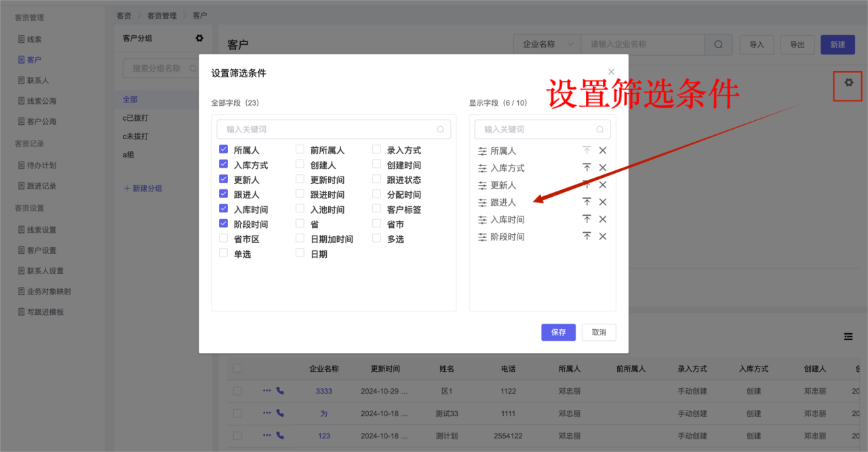Click the enterprise name search button
The height and width of the screenshot is (452, 868).
[x=718, y=45]
